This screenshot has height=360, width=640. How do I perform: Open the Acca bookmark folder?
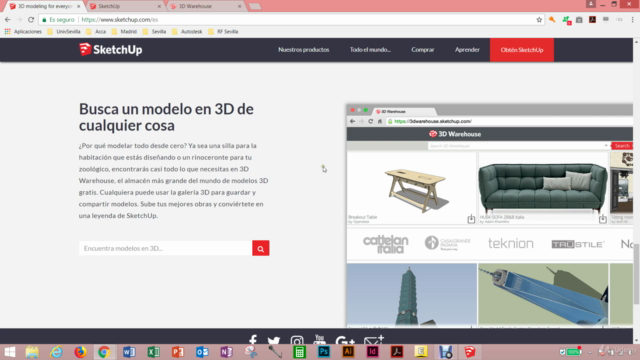click(x=96, y=31)
